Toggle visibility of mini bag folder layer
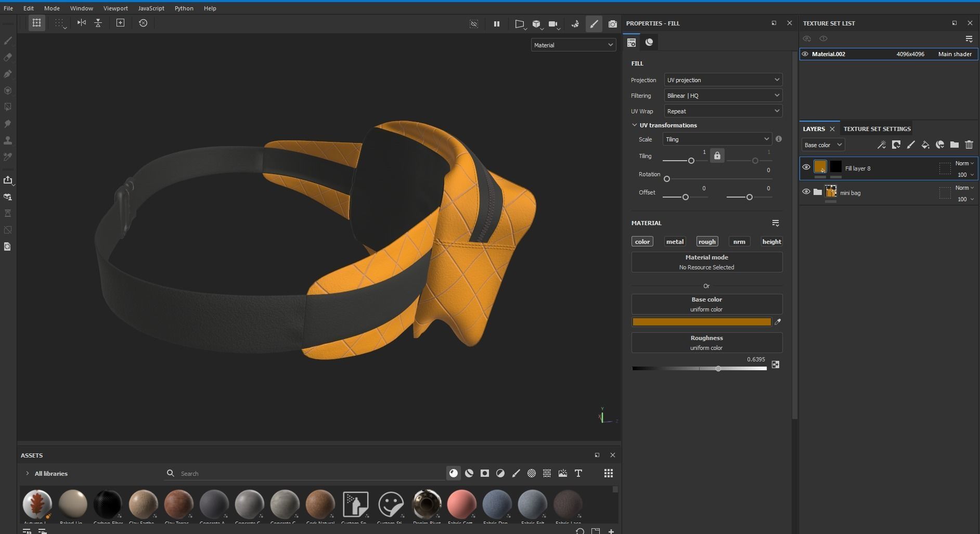The image size is (980, 534). [806, 192]
